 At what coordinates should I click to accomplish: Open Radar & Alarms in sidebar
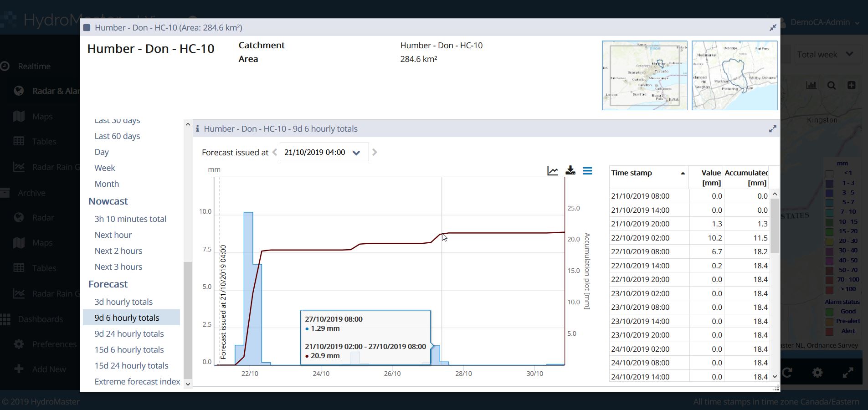click(x=46, y=91)
